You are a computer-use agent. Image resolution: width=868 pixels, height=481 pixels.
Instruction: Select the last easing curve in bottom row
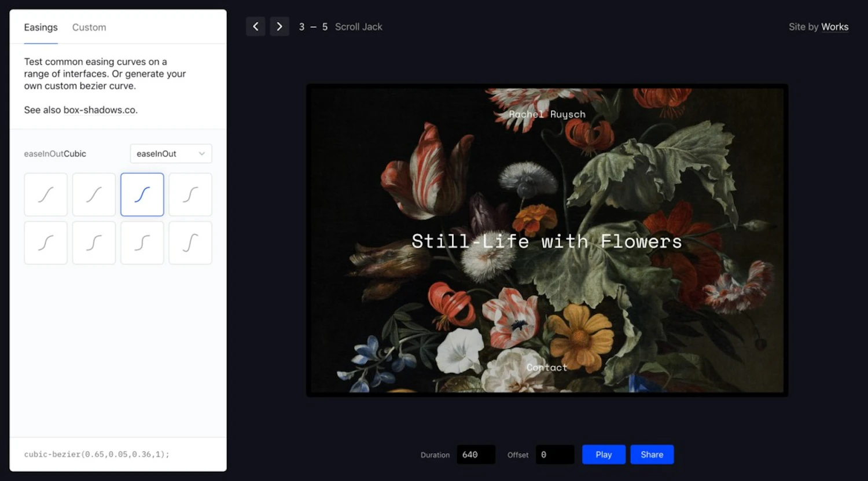coord(190,243)
